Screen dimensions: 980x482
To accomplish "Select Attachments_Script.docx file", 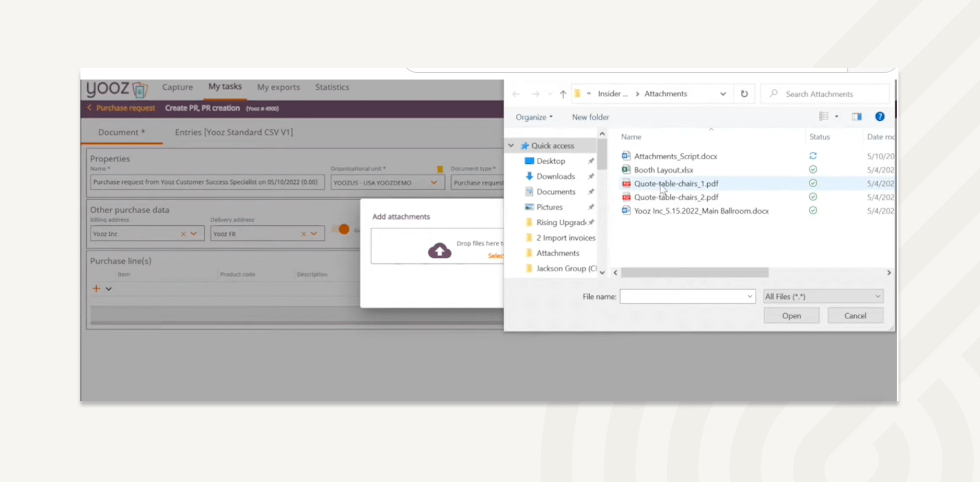I will 675,156.
